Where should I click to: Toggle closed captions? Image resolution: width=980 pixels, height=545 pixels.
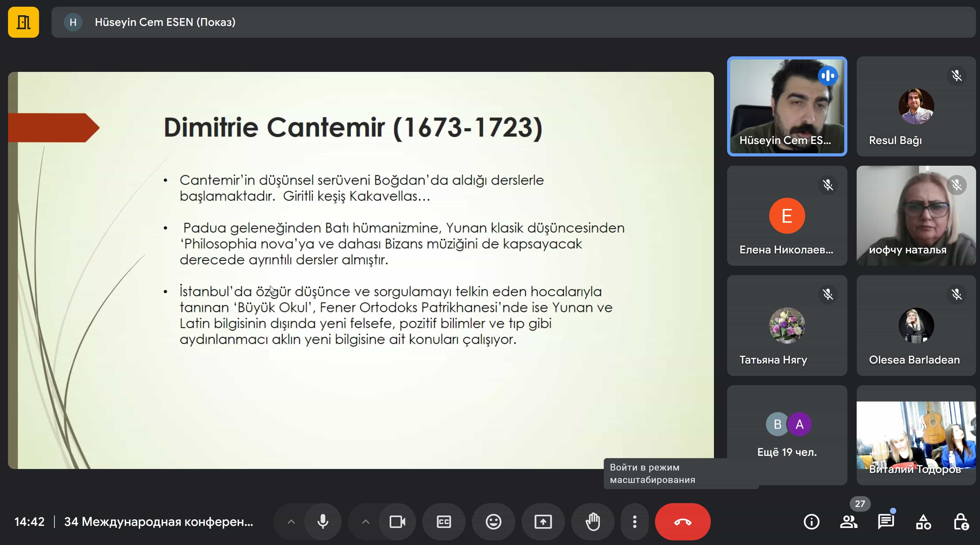tap(444, 521)
